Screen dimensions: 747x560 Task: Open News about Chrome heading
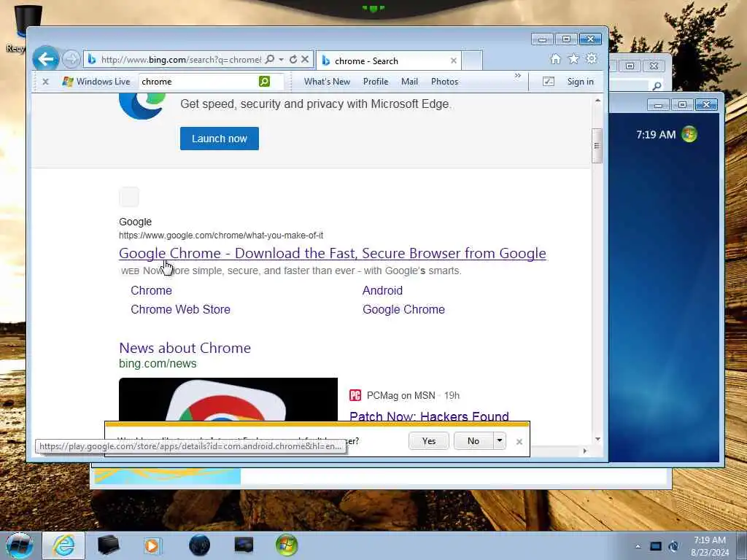pos(185,348)
